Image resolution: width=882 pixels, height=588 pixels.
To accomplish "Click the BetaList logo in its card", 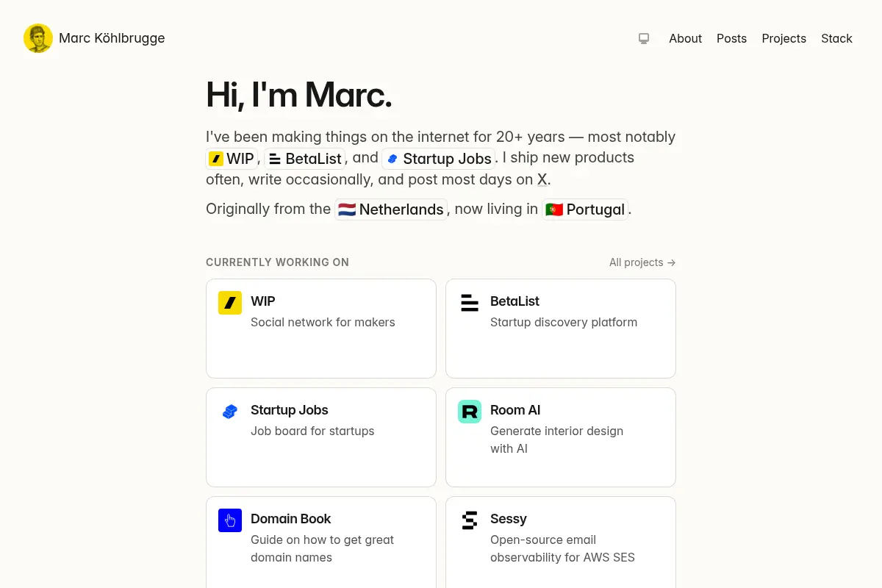I will click(470, 303).
